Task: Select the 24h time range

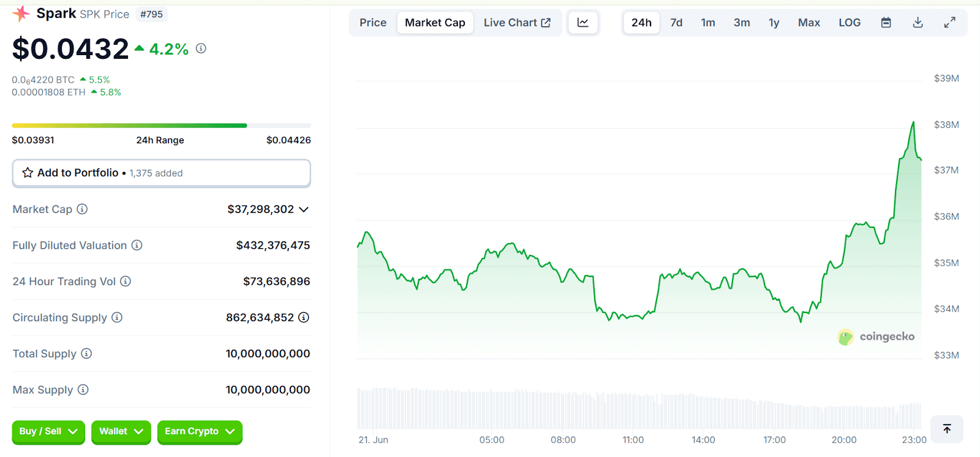Action: 641,23
